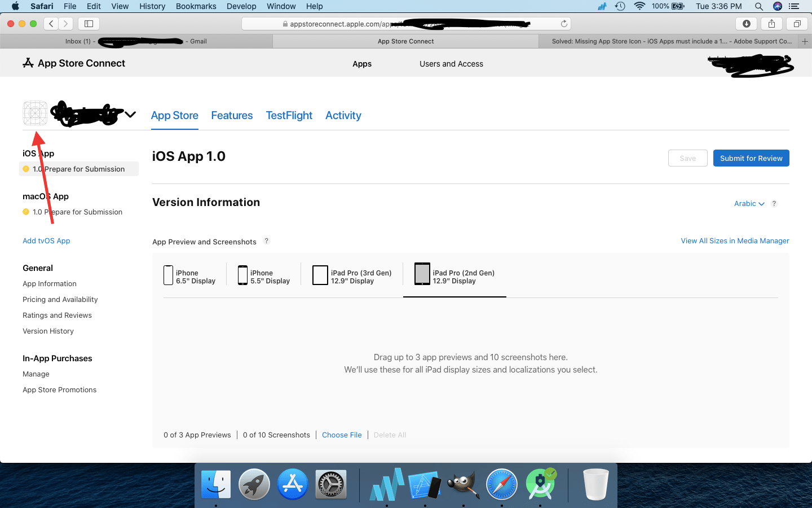Click the Safari share icon
Screen dimensions: 812x508
click(771, 24)
